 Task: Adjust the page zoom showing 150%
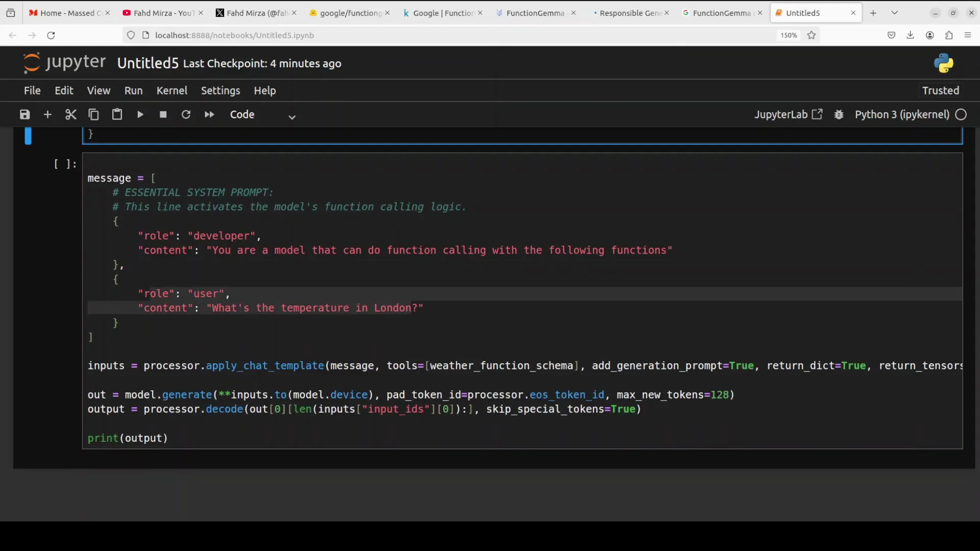pos(788,35)
